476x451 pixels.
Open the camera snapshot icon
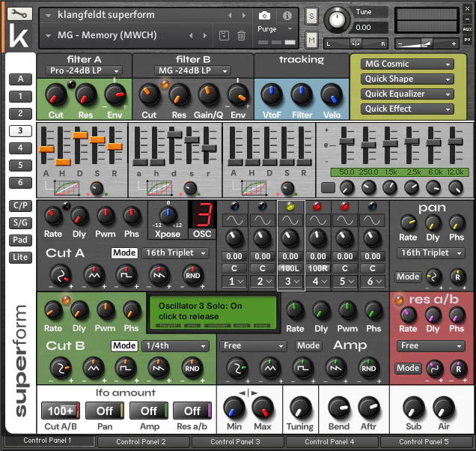(264, 16)
